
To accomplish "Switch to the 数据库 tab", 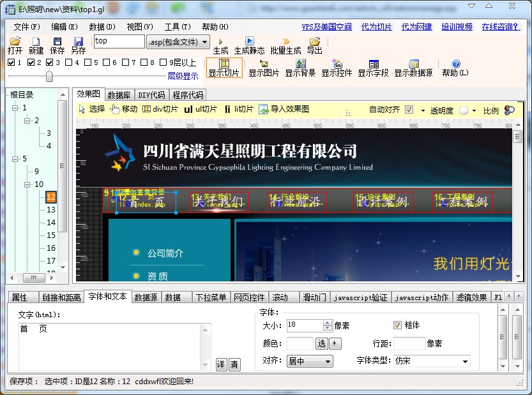I will coord(119,95).
